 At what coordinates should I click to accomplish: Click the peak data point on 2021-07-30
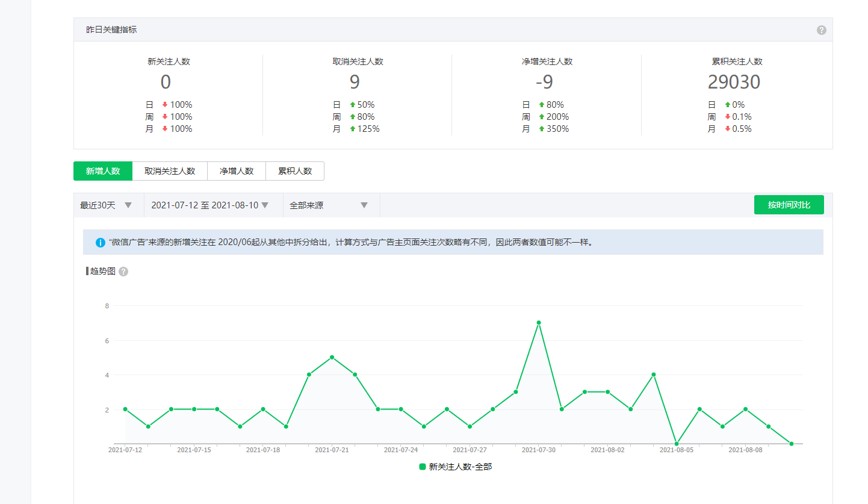[x=539, y=323]
